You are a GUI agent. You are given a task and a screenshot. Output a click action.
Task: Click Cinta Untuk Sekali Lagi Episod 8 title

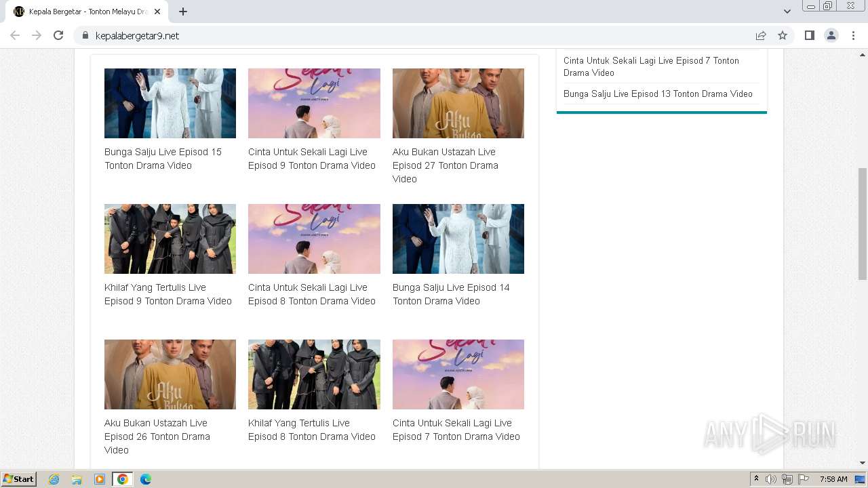pyautogui.click(x=312, y=294)
